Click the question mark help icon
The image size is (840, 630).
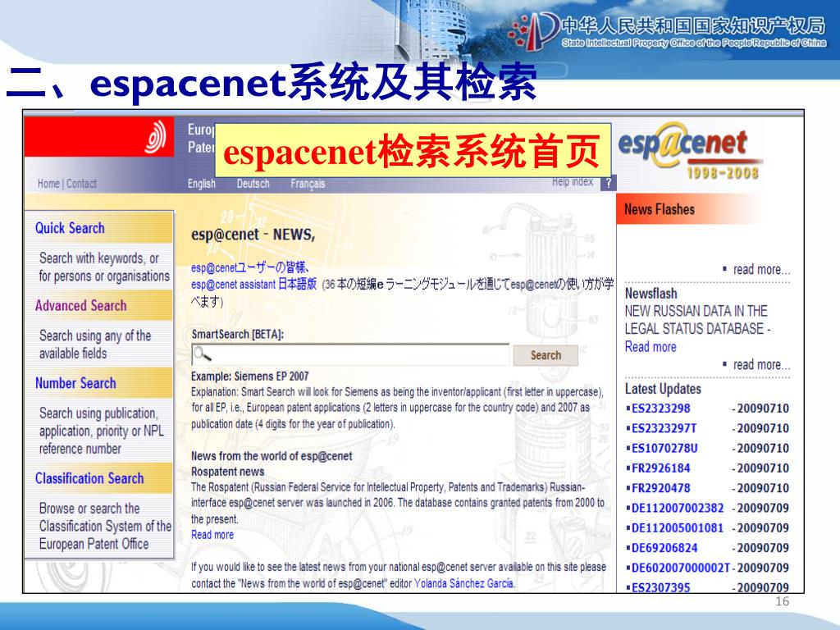pyautogui.click(x=608, y=183)
